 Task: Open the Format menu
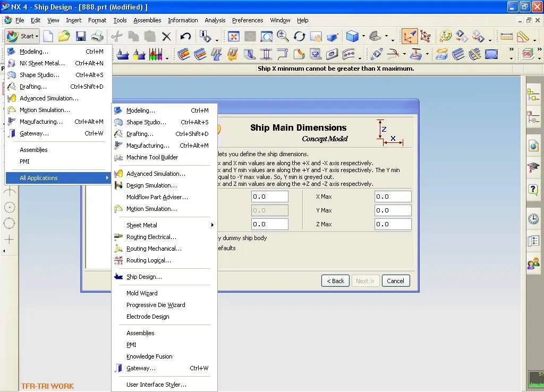coord(97,20)
